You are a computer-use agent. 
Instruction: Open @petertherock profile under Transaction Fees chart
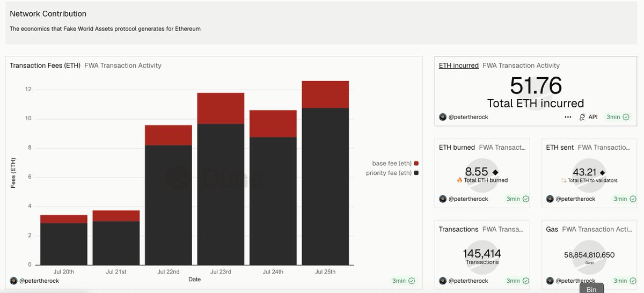tap(39, 281)
